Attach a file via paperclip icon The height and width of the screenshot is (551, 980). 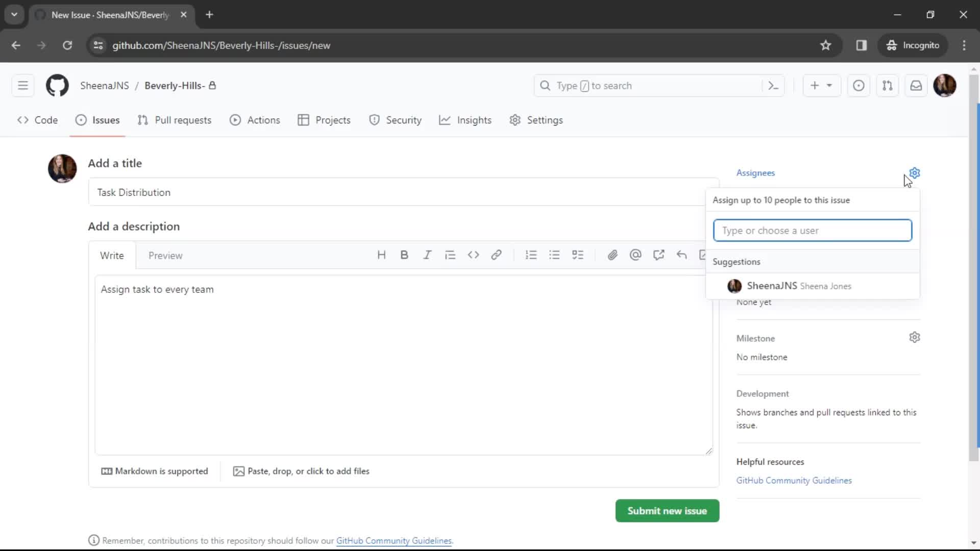coord(612,254)
